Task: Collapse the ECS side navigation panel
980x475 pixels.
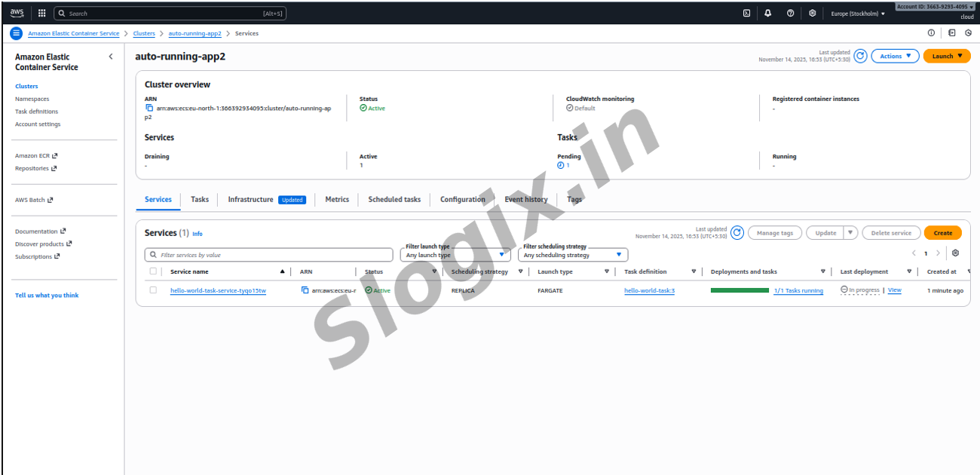Action: [111, 57]
